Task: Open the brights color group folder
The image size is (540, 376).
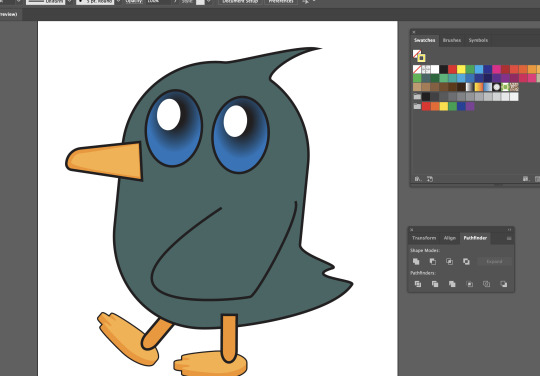Action: pos(417,106)
